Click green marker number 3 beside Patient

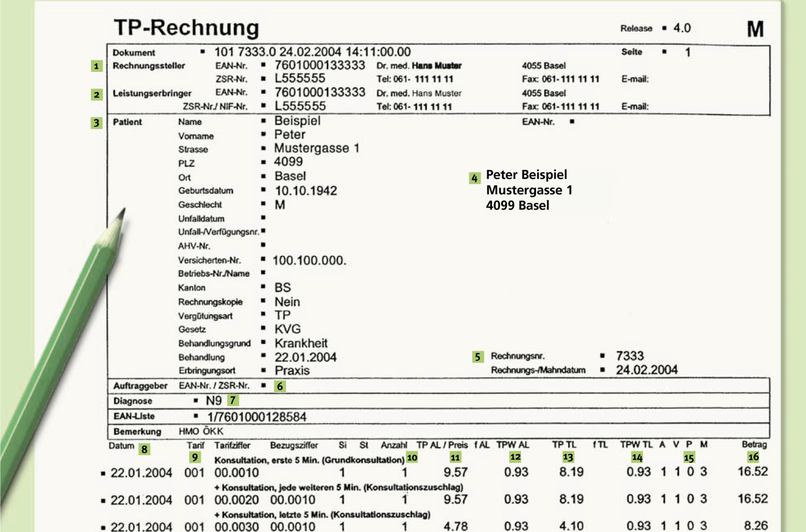pyautogui.click(x=97, y=123)
